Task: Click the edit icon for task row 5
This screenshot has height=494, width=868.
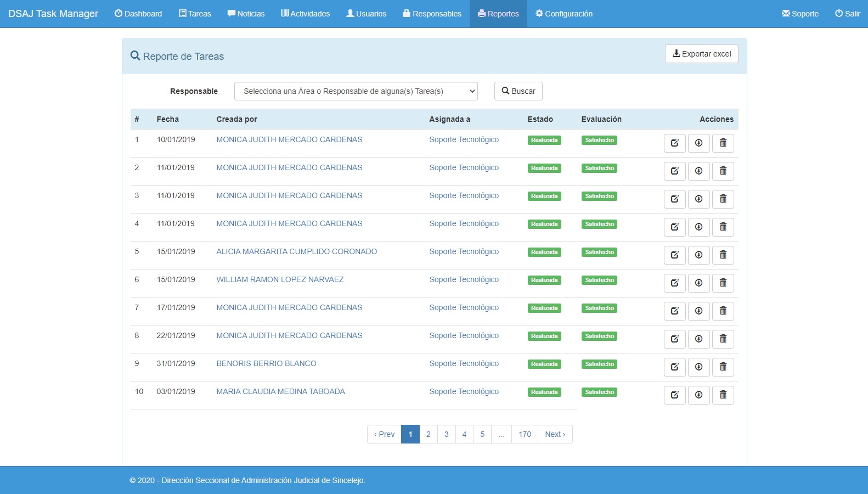Action: click(x=674, y=255)
